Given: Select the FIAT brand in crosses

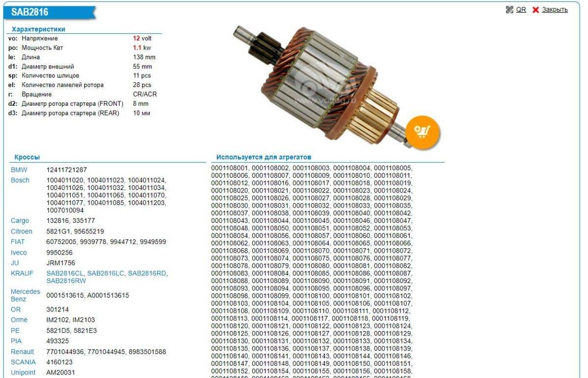Looking at the screenshot, I should click(19, 242).
